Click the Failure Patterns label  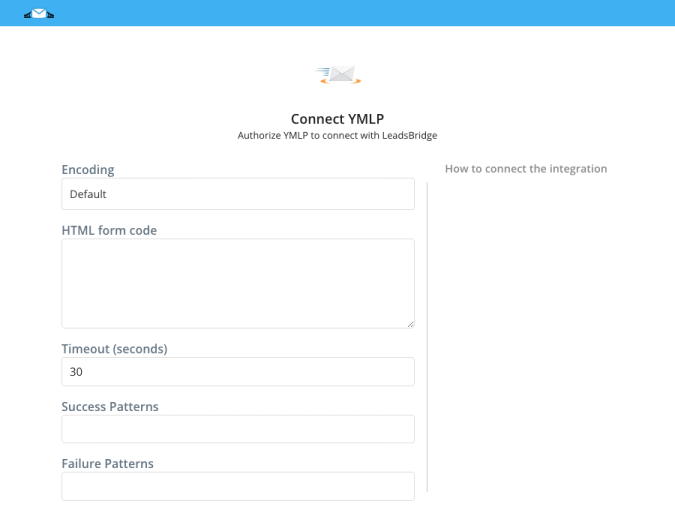tap(108, 463)
